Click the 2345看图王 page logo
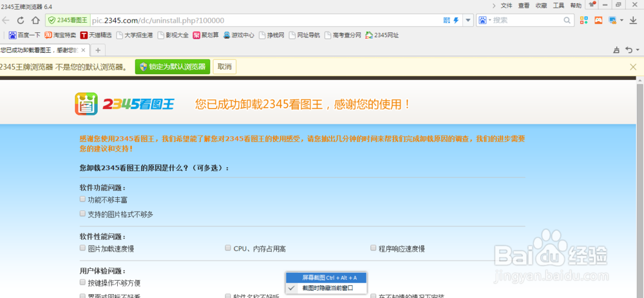 [x=124, y=104]
